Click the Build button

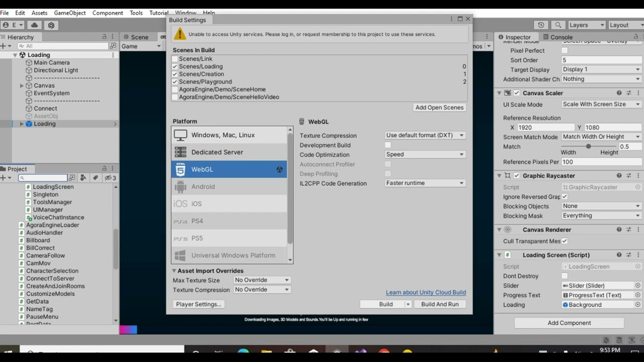pos(386,304)
